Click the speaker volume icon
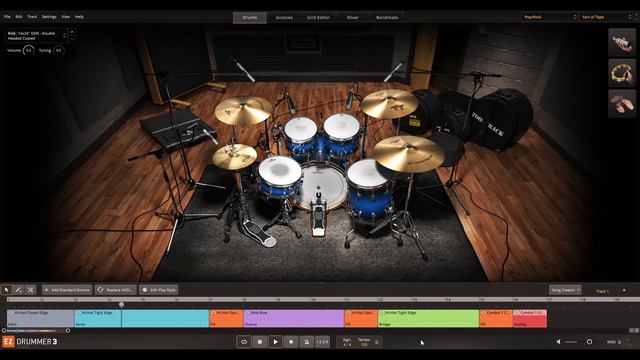This screenshot has width=640, height=360. pos(559,342)
